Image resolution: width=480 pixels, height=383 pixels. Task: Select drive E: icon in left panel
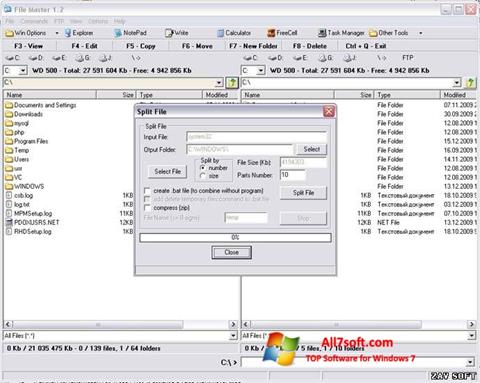pyautogui.click(x=59, y=58)
